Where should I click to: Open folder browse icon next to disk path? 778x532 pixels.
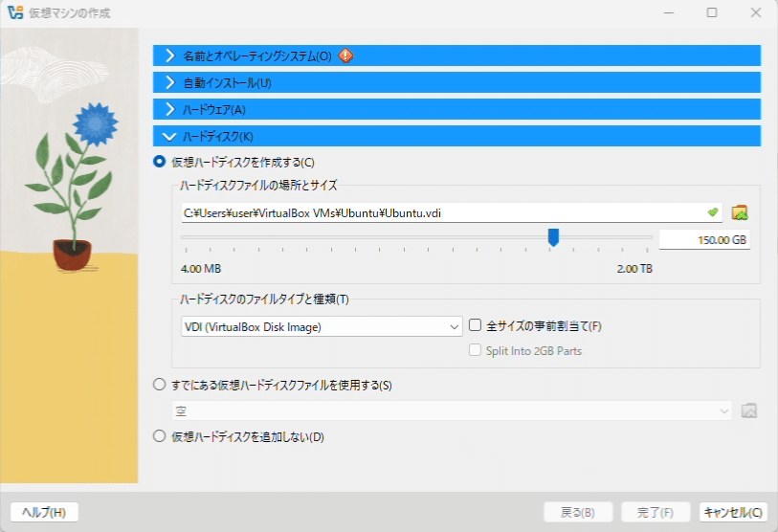tap(740, 213)
